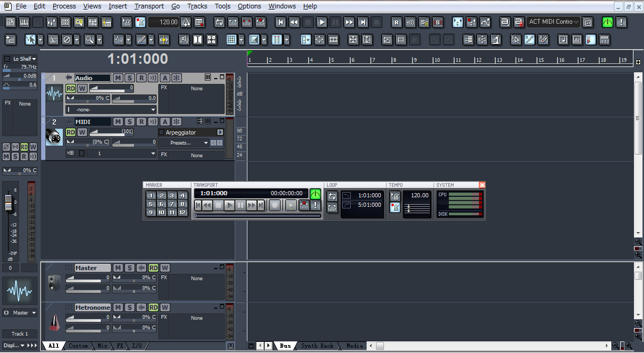Click the Master bus name label
Viewport: 644px width, 353px height.
93,268
